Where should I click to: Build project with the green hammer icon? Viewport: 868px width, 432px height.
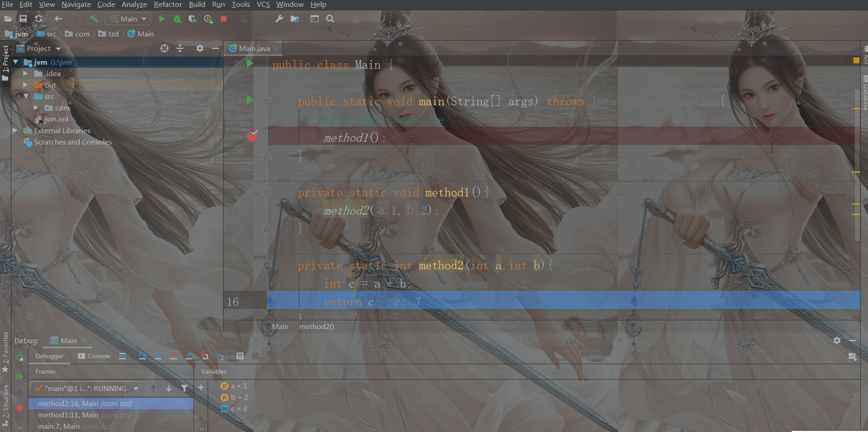tap(94, 19)
